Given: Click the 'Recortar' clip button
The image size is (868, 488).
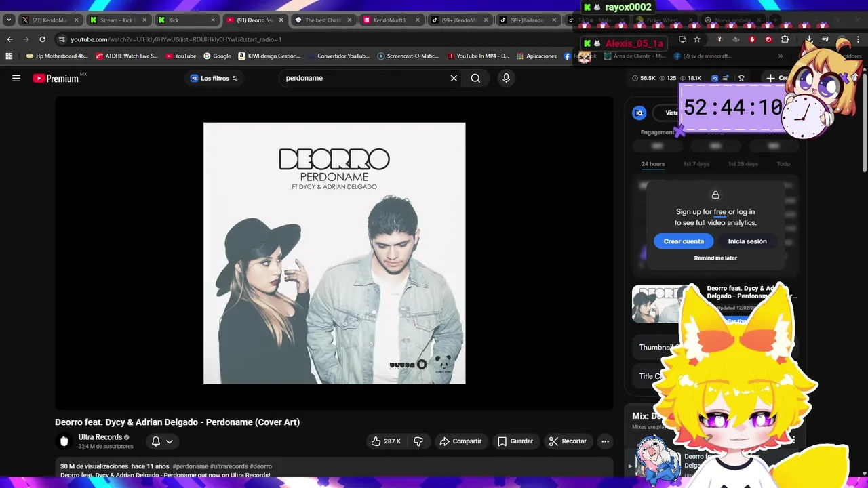Looking at the screenshot, I should (568, 441).
